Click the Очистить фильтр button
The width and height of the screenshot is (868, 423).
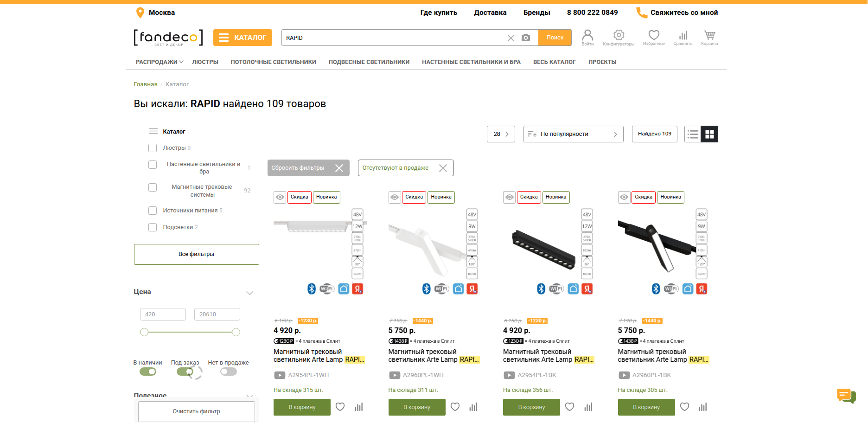point(197,411)
